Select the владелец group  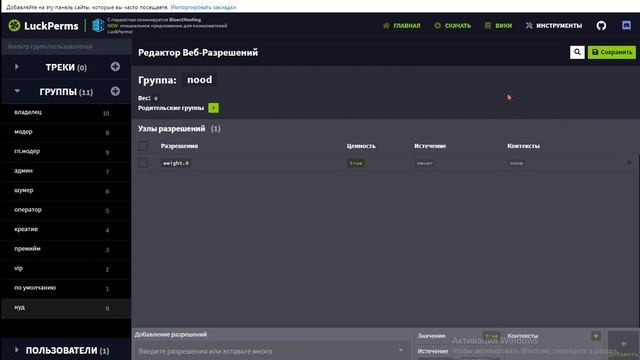point(66,113)
